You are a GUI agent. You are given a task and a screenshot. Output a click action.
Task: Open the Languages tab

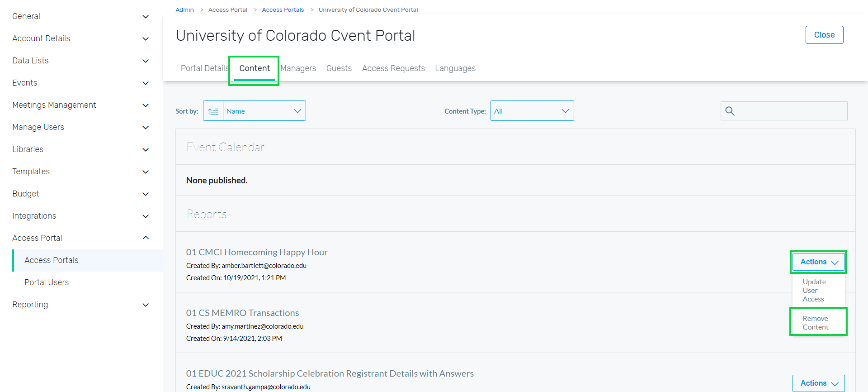coord(455,68)
